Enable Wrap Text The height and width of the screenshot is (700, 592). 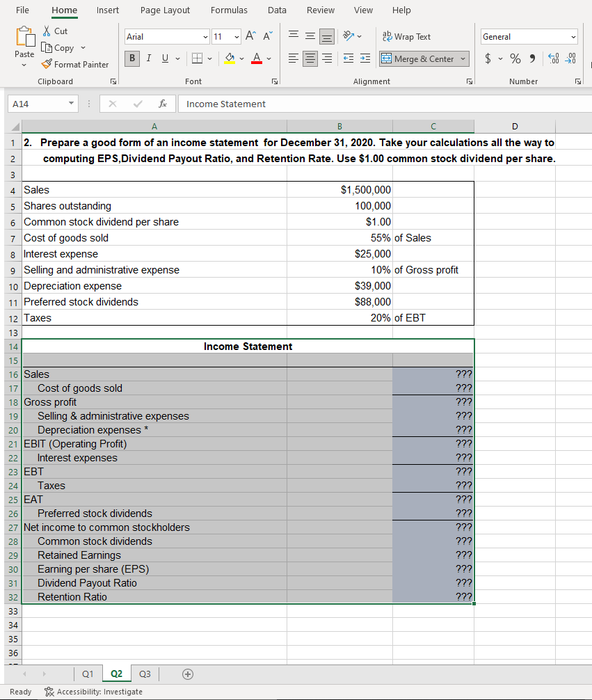pos(406,37)
